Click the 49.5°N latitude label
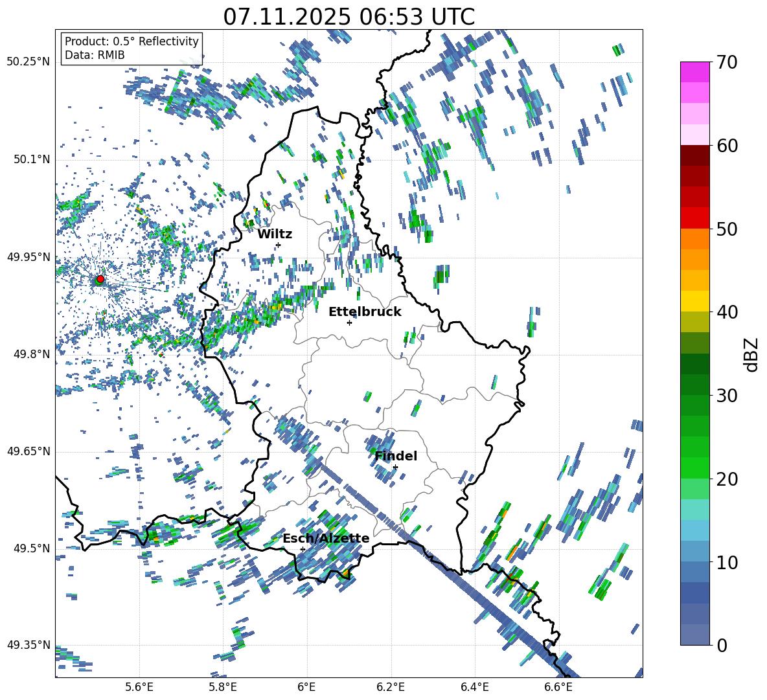Image resolution: width=767 pixels, height=700 pixels. coord(31,548)
